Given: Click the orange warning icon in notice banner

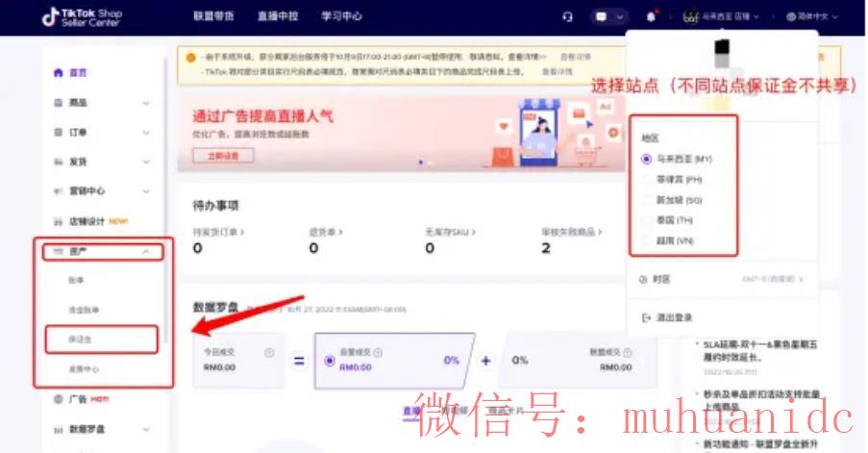Looking at the screenshot, I should pyautogui.click(x=191, y=57).
